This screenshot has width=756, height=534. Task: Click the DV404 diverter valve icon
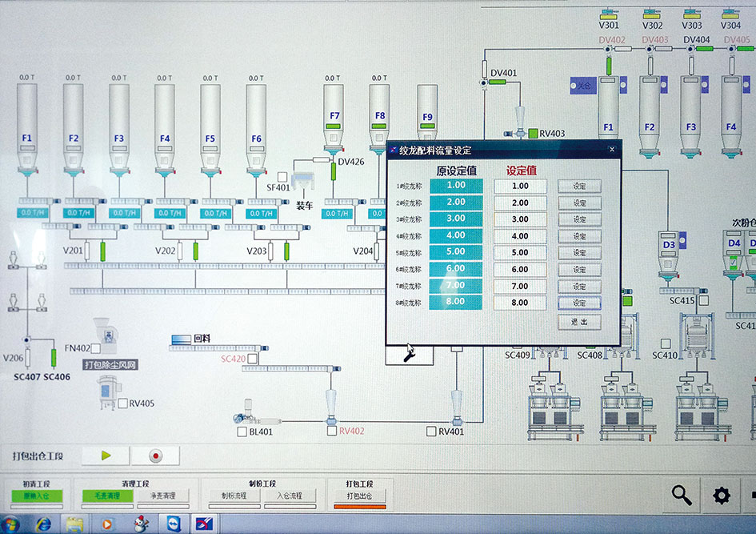point(691,49)
